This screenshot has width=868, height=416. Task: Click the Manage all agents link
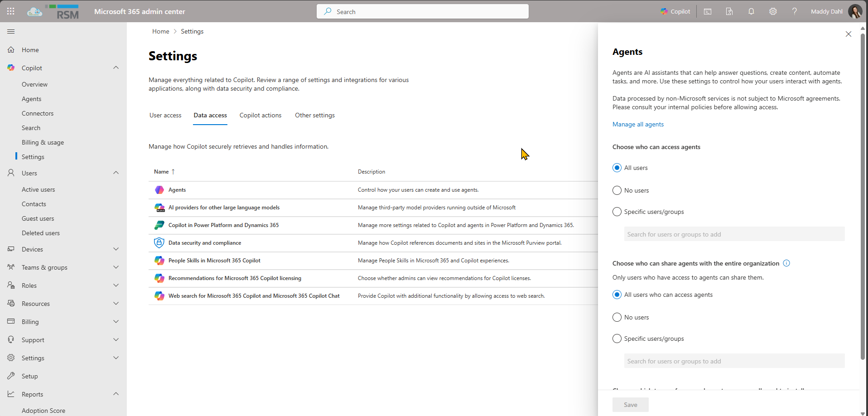click(638, 125)
